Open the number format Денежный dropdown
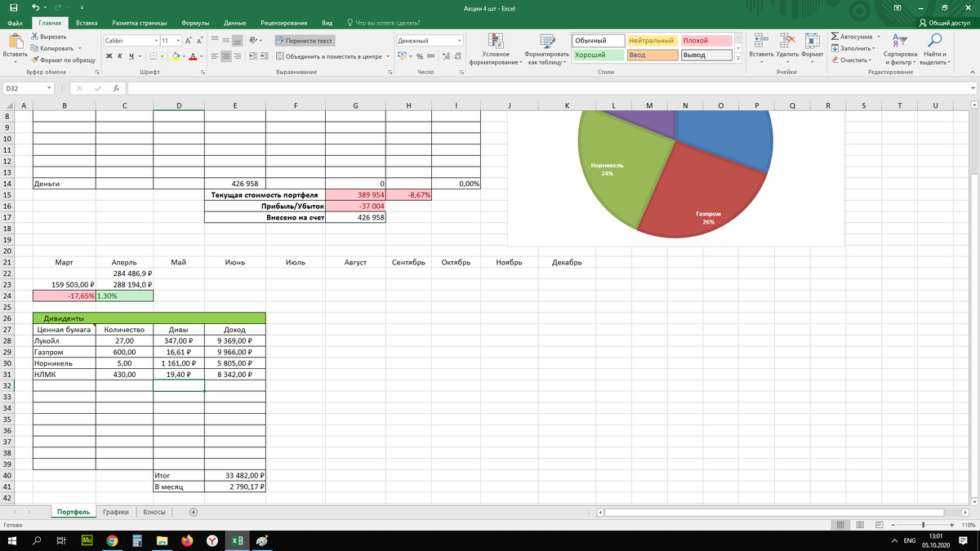This screenshot has height=551, width=980. pos(460,40)
